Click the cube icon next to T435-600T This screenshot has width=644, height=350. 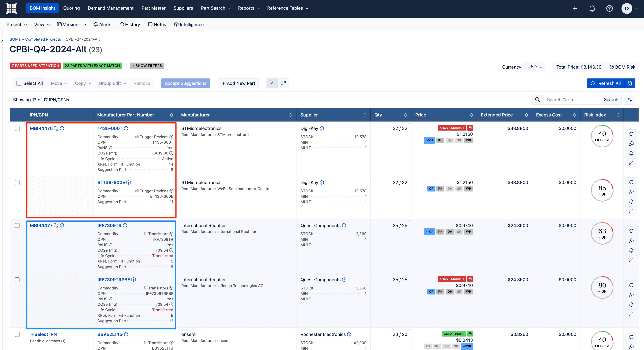pyautogui.click(x=126, y=128)
